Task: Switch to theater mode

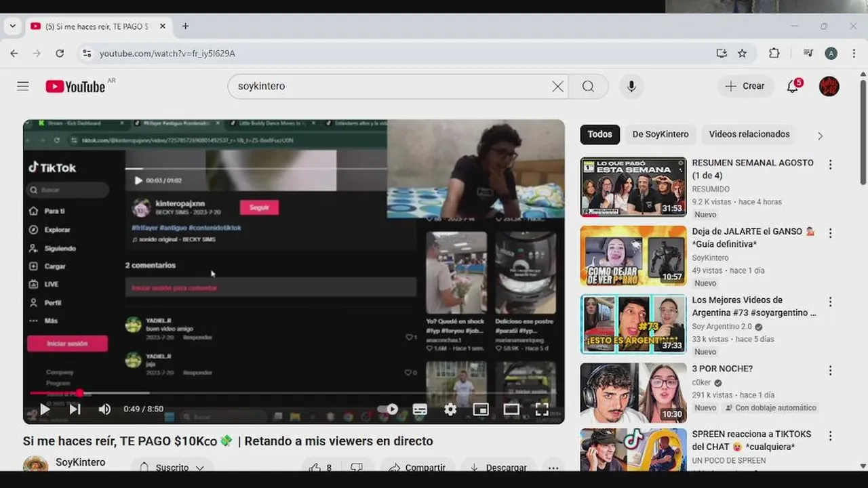Action: (x=511, y=409)
